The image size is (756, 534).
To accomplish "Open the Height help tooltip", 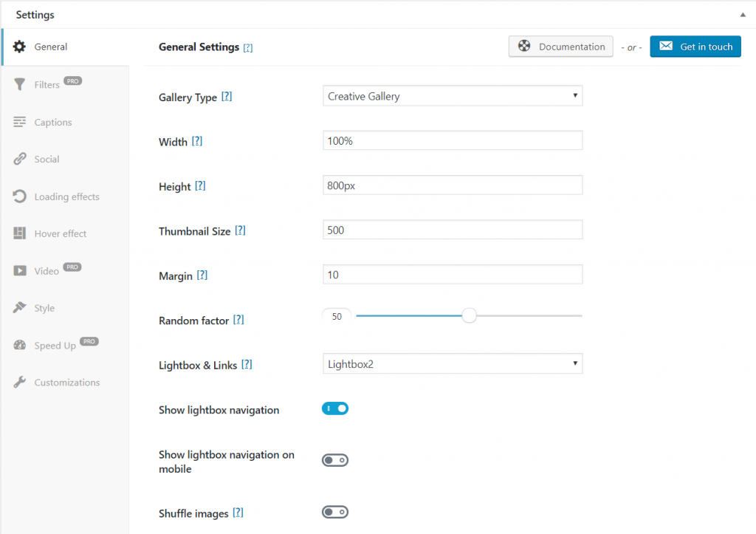I will click(x=200, y=185).
